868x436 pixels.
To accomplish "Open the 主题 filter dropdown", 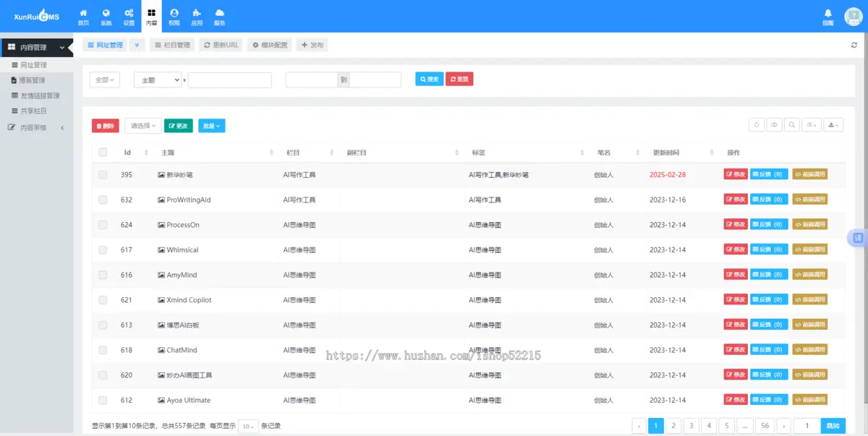I will click(157, 80).
